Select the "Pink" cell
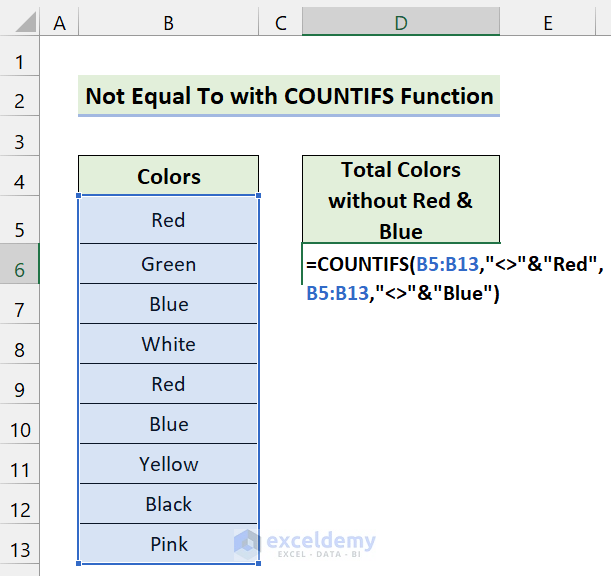The image size is (611, 576). [x=168, y=544]
